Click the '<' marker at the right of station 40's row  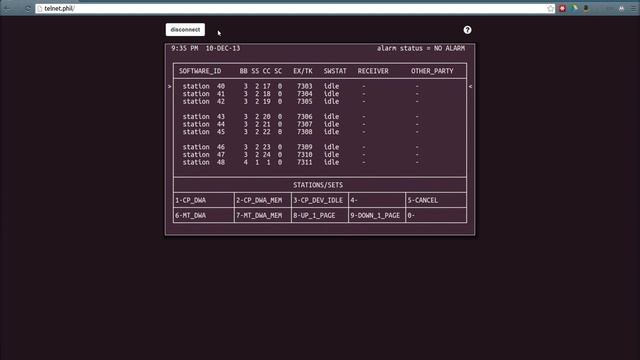(x=470, y=87)
